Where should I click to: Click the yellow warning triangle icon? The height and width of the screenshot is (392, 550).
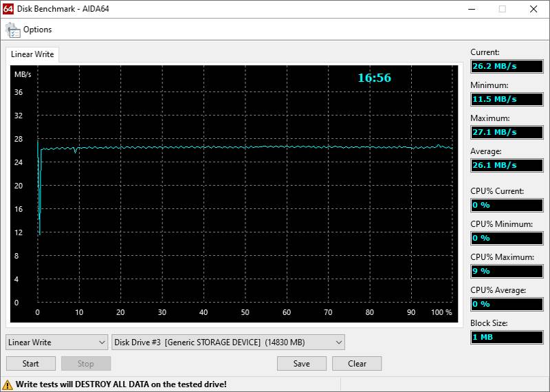8,384
